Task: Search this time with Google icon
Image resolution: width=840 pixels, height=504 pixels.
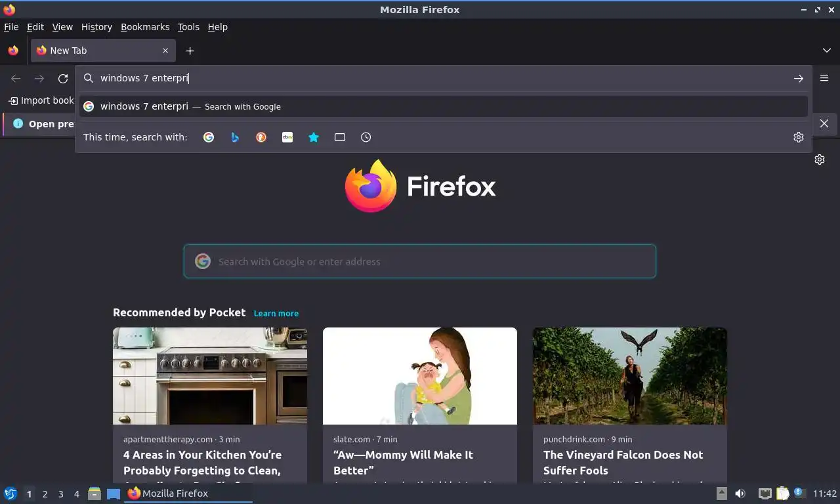Action: click(x=209, y=137)
